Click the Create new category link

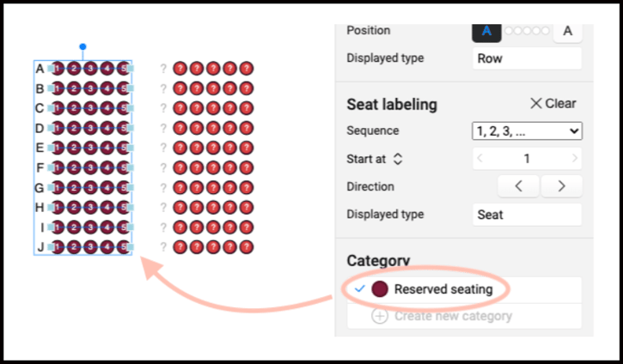tap(452, 316)
